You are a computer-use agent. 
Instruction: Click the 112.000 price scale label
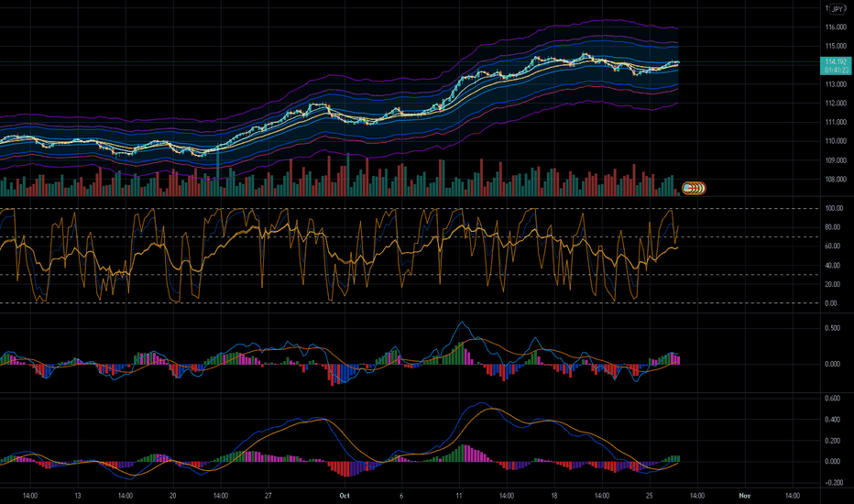click(x=836, y=103)
